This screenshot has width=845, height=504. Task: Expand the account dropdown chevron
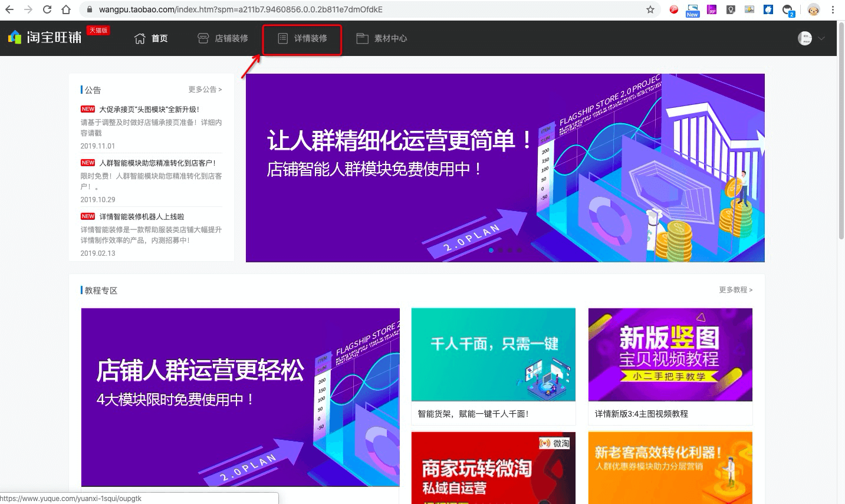(x=821, y=38)
